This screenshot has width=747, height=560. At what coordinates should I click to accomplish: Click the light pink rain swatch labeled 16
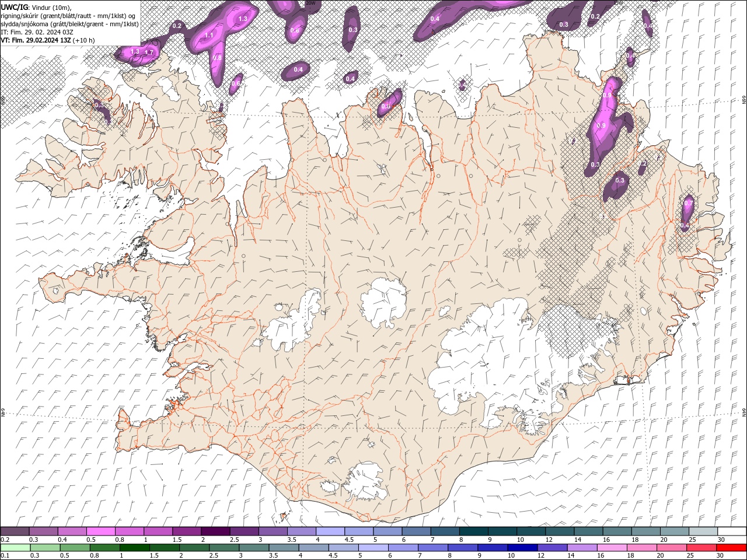(x=612, y=548)
